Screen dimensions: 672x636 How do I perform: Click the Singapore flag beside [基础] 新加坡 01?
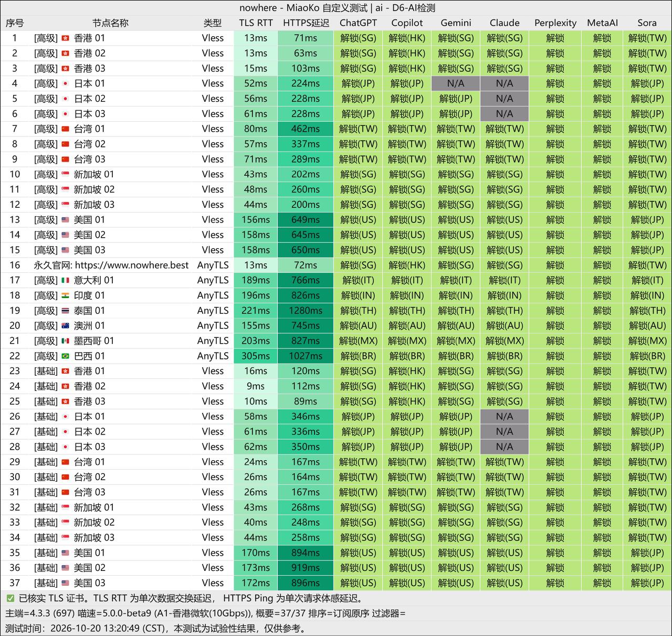[x=66, y=507]
